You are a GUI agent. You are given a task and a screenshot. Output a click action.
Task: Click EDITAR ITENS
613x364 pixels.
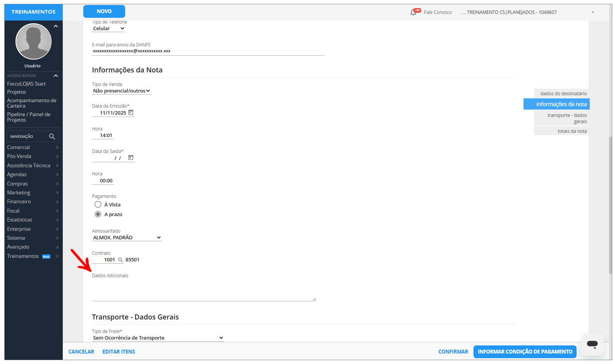(x=119, y=352)
